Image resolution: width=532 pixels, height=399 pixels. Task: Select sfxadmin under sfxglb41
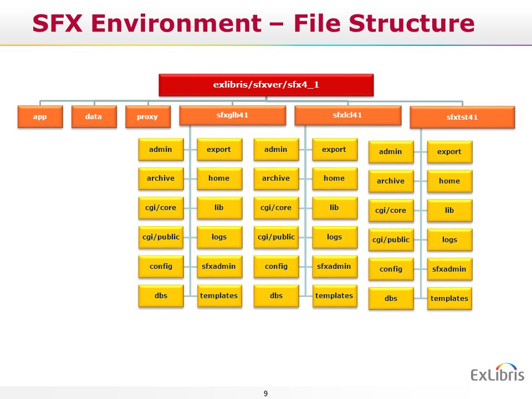tap(219, 267)
